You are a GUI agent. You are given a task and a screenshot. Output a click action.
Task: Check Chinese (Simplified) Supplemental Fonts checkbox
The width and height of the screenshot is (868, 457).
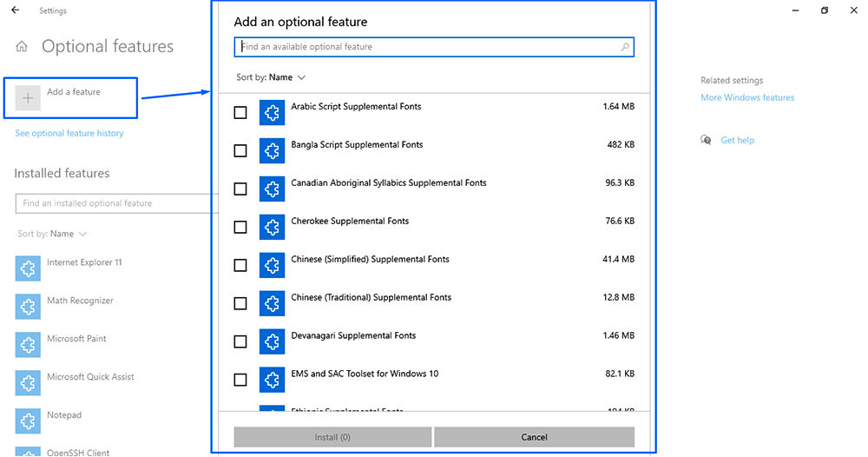tap(240, 265)
